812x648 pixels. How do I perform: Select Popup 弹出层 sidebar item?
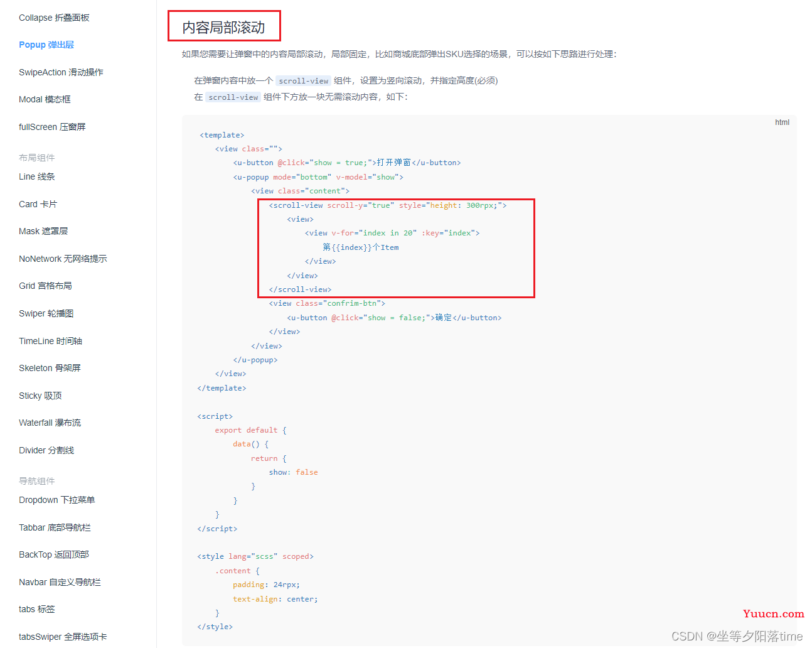coord(46,45)
